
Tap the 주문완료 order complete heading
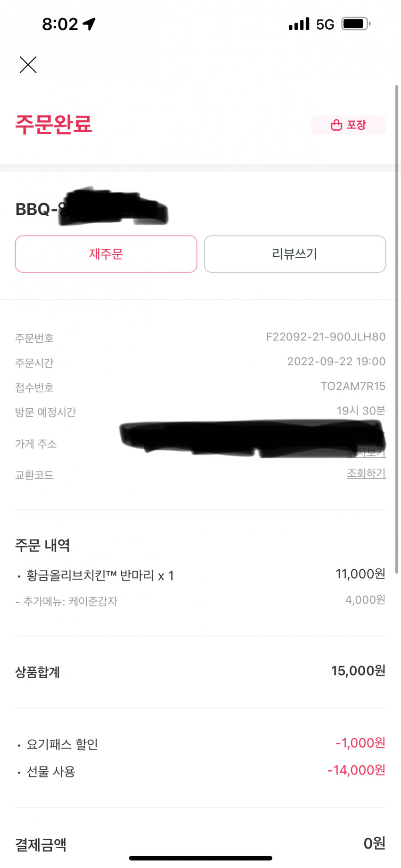tap(54, 124)
